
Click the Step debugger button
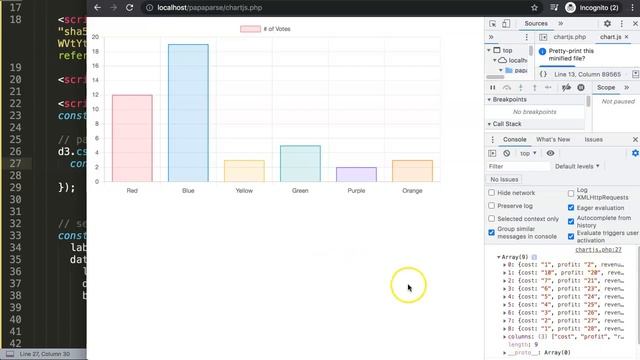click(x=548, y=88)
